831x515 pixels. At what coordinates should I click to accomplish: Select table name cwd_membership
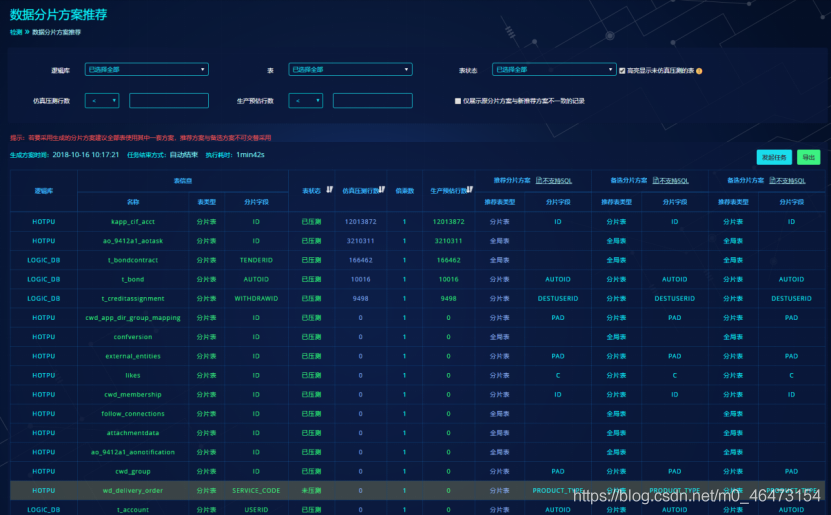[x=133, y=394]
